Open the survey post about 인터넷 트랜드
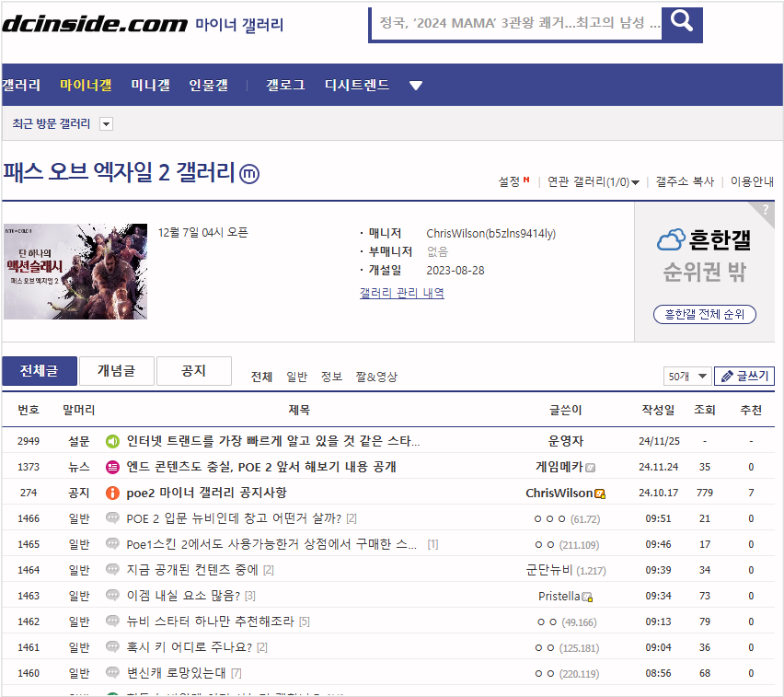Viewport: 784px width, 697px height. pyautogui.click(x=273, y=441)
